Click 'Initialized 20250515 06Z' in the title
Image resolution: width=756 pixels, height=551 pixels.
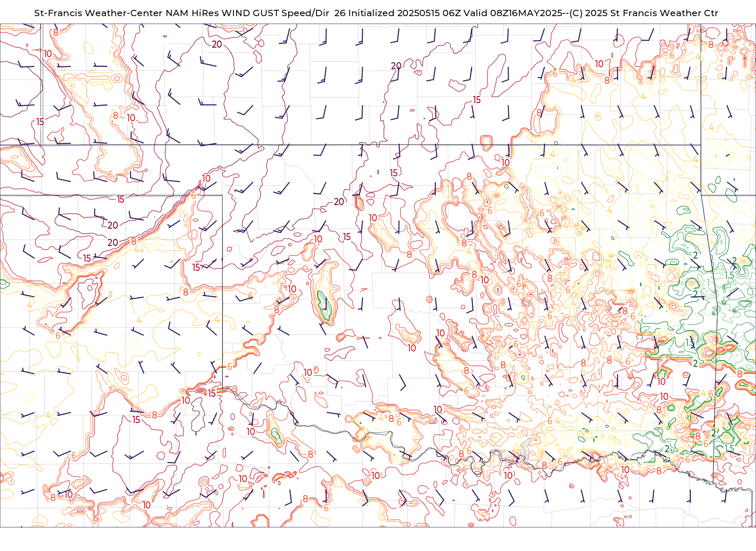tap(404, 13)
